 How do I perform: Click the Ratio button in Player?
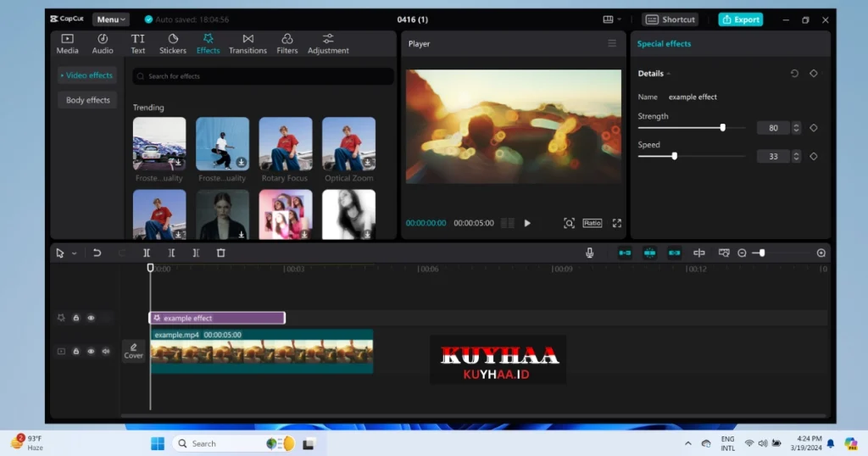(x=593, y=223)
